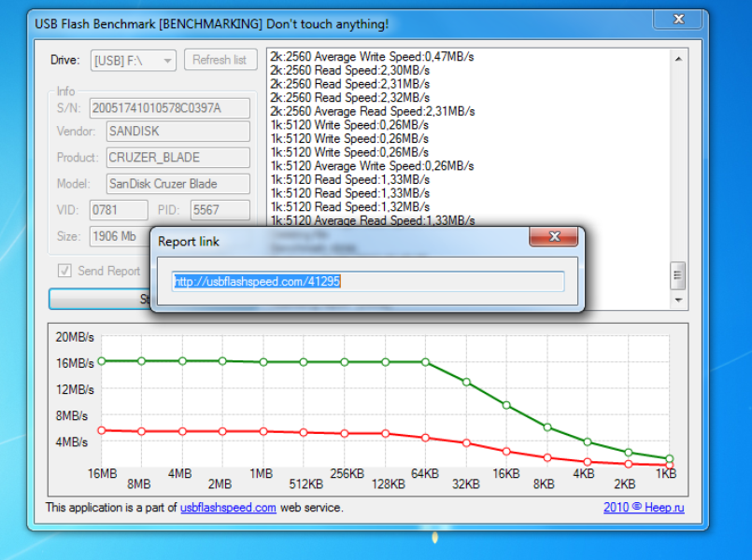
Task: Select the Size field showing 1906 Mb
Action: [119, 236]
